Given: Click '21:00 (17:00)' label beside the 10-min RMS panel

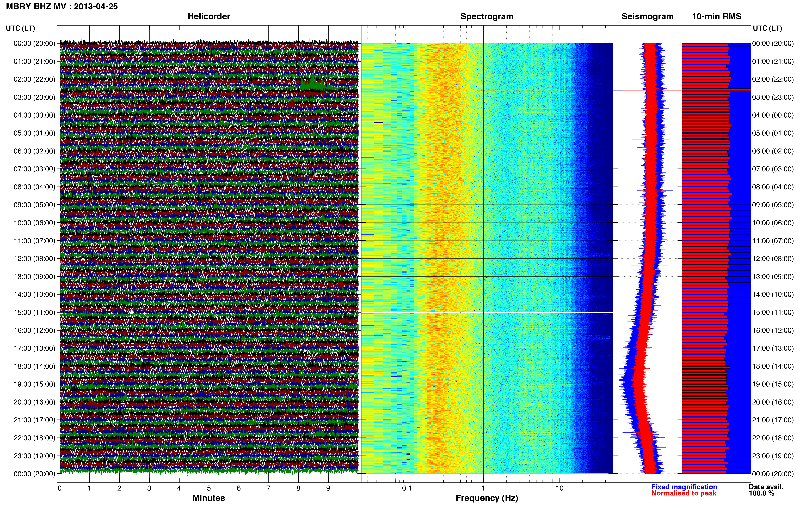Looking at the screenshot, I should point(773,420).
